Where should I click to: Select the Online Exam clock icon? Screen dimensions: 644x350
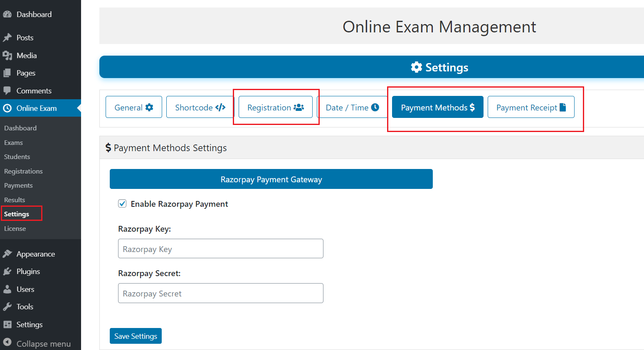9,108
